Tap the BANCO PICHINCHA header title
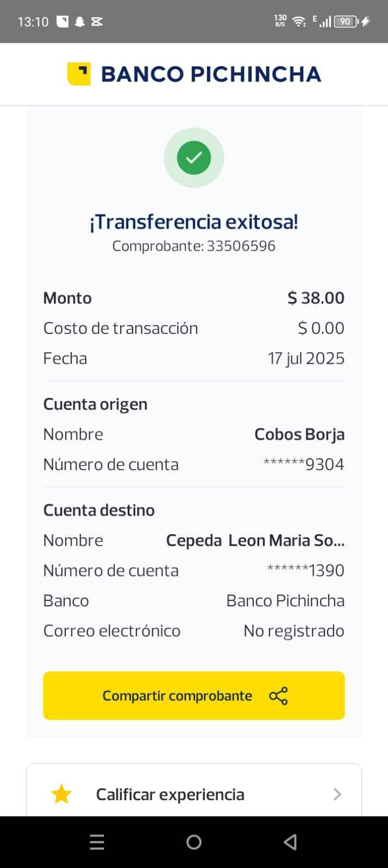388x868 pixels. coord(211,74)
